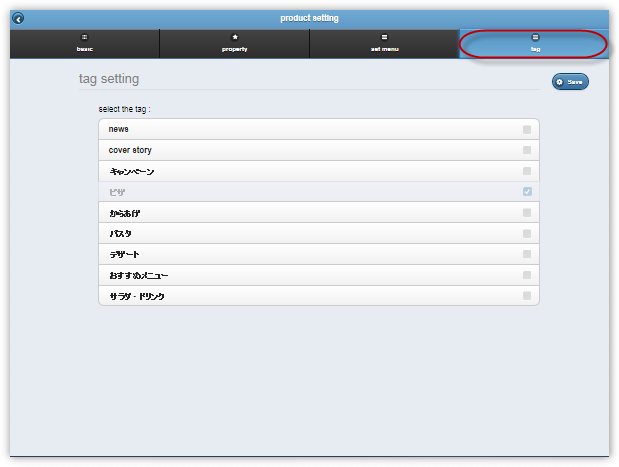The height and width of the screenshot is (467, 619).
Task: Click the gear icon on Save button
Action: [x=560, y=82]
